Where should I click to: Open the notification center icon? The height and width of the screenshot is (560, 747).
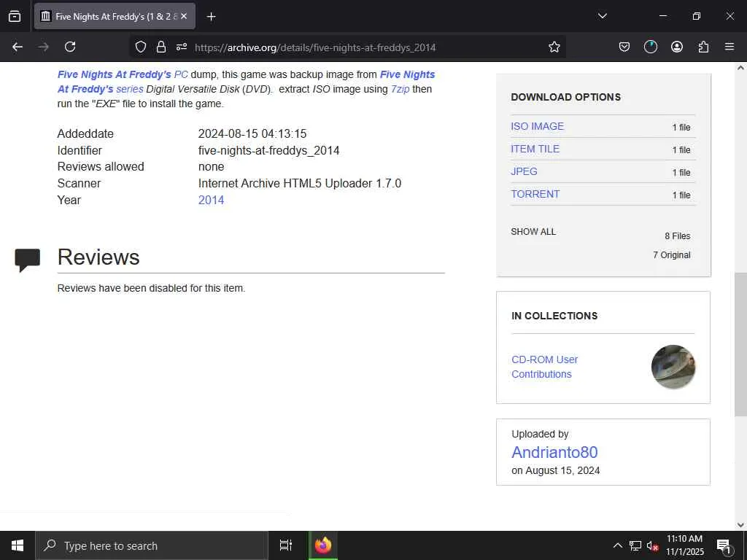click(x=723, y=545)
